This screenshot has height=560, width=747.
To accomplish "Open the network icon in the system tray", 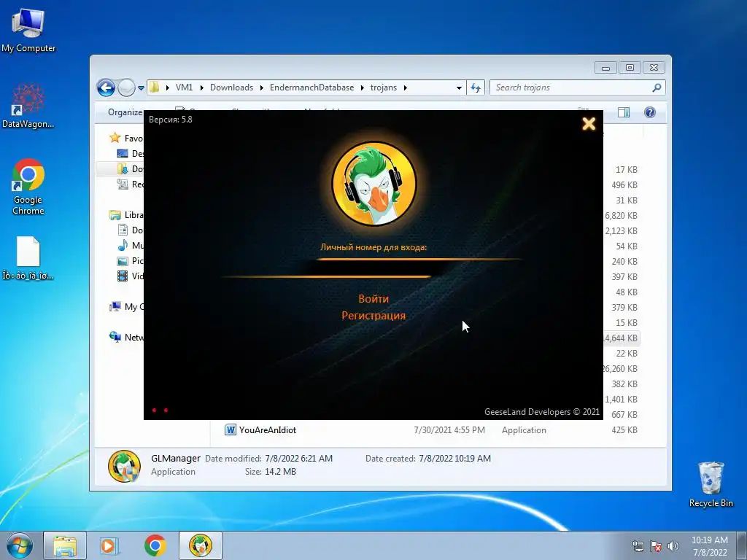I will tap(638, 546).
